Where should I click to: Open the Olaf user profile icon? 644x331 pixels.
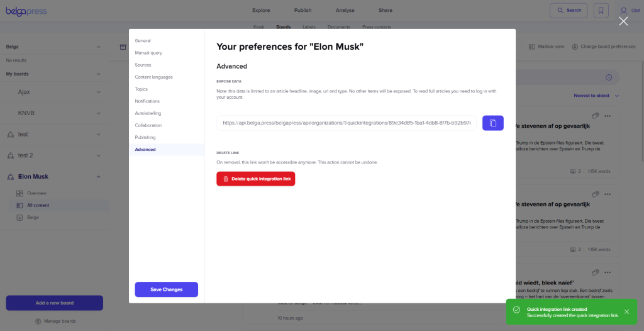pos(623,11)
